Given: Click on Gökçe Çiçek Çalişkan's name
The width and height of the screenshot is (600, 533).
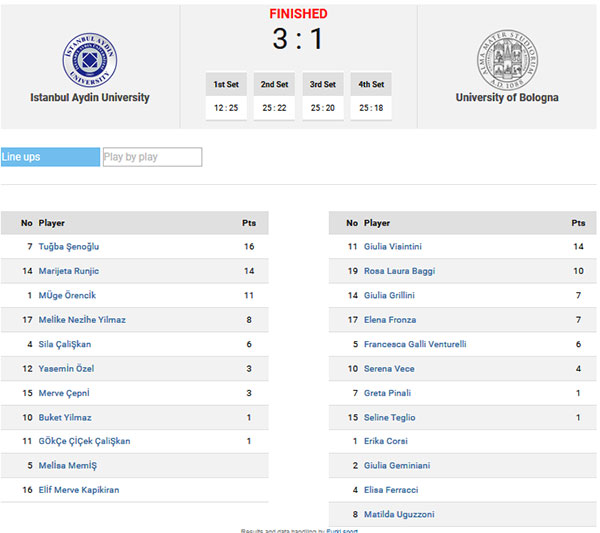Looking at the screenshot, I should [85, 441].
